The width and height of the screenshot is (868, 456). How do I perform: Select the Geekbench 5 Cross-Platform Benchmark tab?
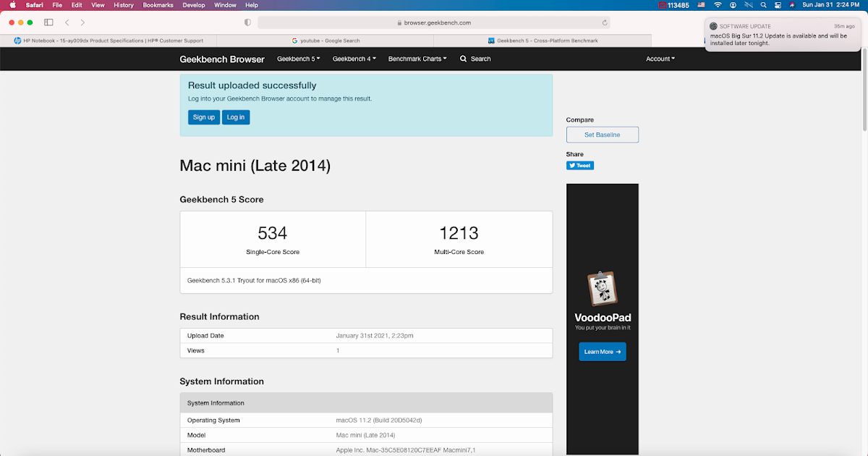542,41
